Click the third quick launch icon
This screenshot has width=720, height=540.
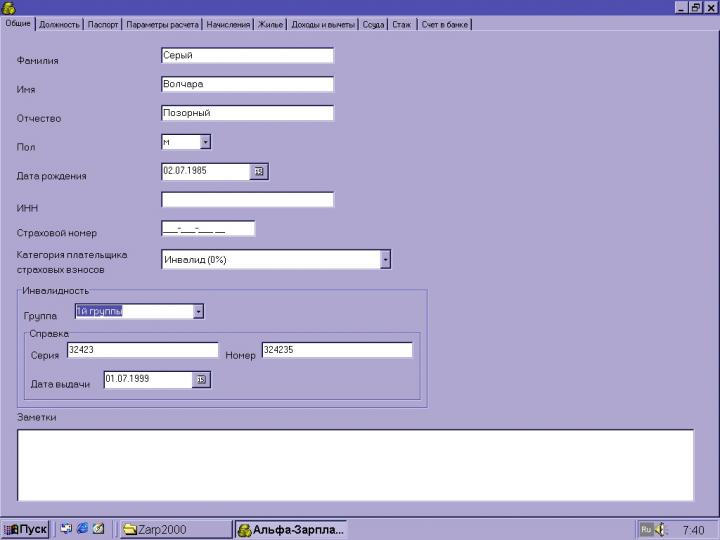(98, 529)
